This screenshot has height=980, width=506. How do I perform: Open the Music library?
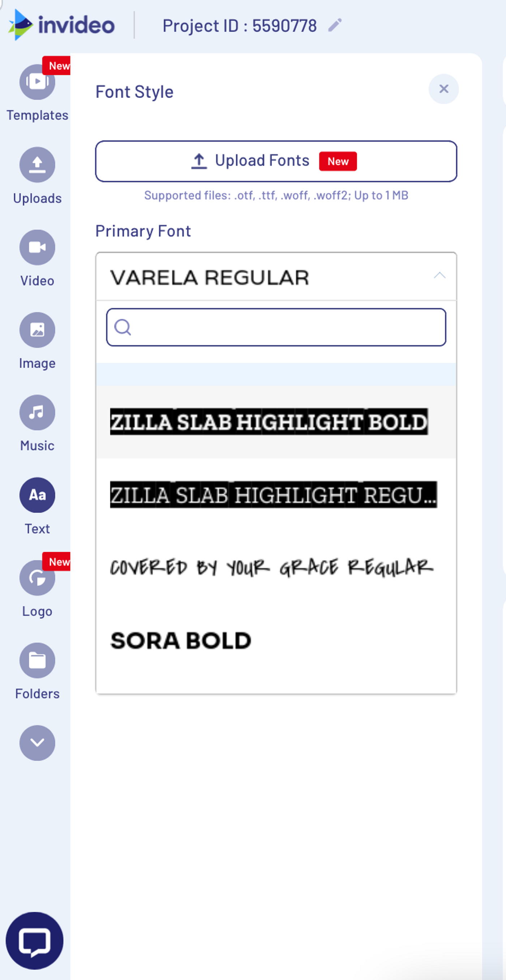click(37, 412)
